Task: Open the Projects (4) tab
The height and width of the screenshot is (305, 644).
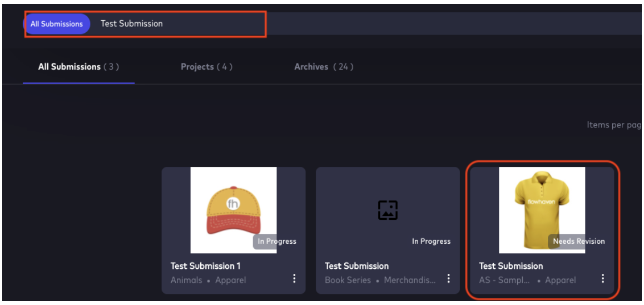Action: [206, 67]
